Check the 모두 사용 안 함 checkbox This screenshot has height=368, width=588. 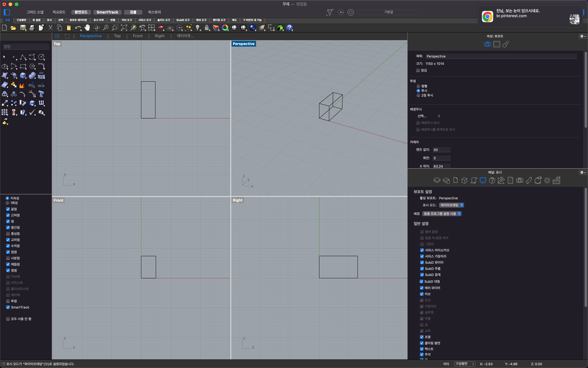8,319
